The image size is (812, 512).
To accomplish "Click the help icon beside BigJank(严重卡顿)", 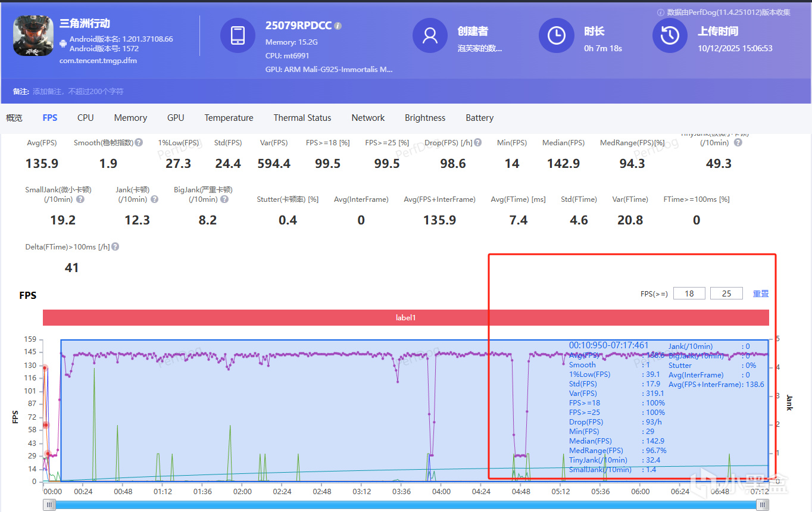I will point(224,199).
